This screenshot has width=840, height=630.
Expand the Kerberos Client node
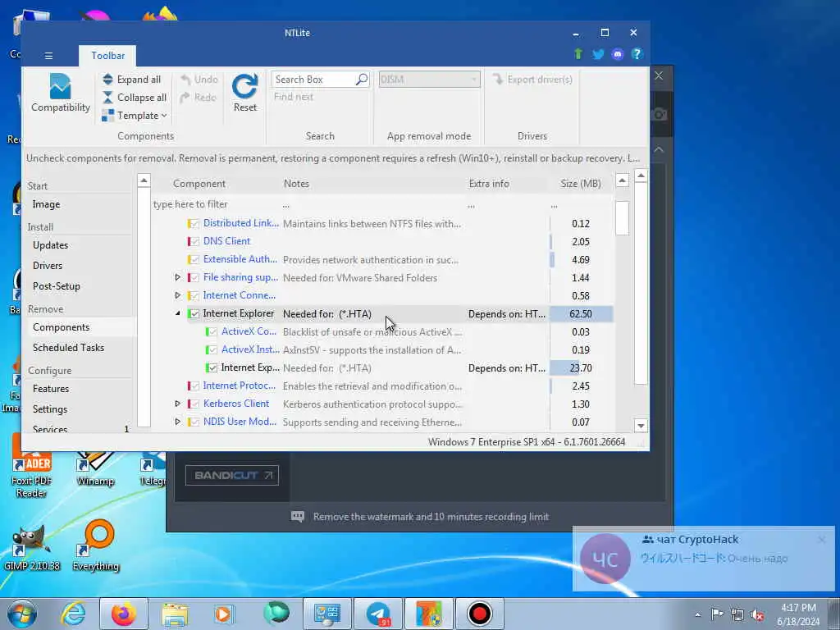coord(178,404)
